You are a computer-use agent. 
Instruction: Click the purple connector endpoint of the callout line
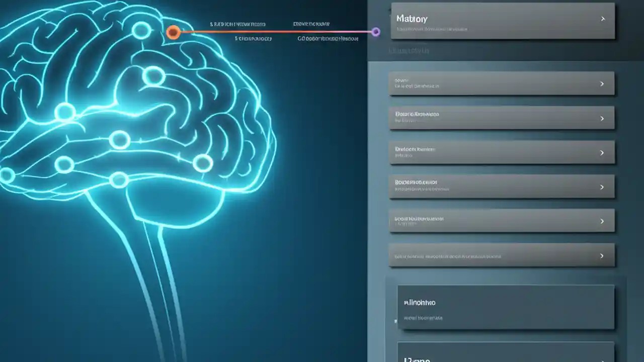(376, 32)
